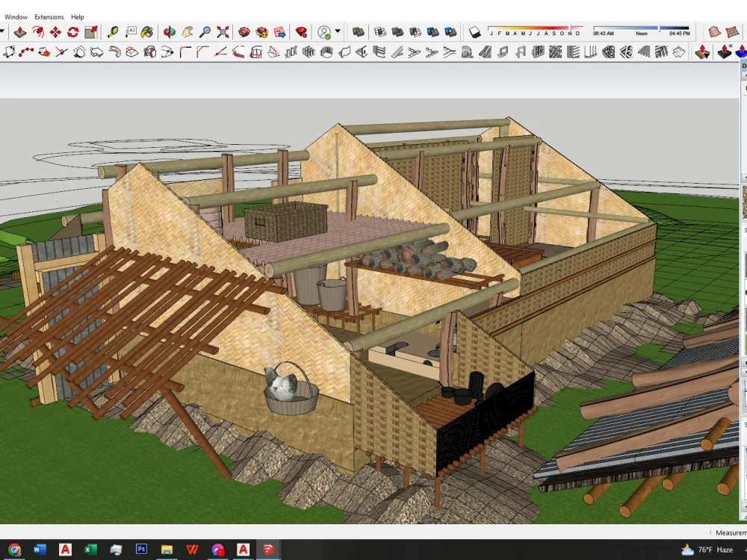Select the Rotate tool

(72, 32)
